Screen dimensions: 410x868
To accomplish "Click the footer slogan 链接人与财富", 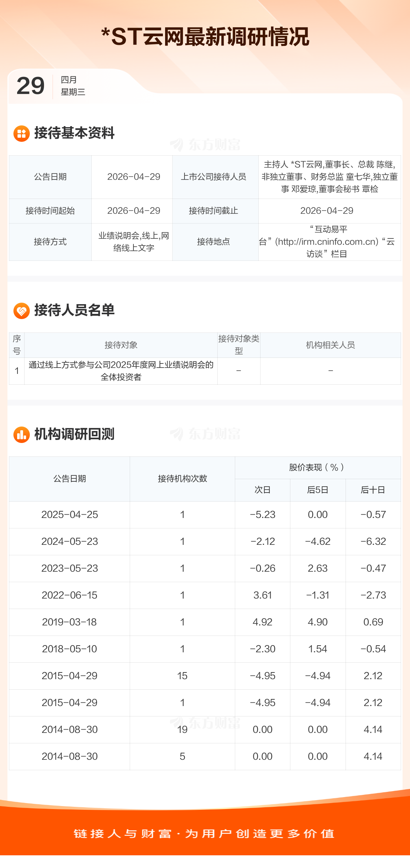I will pos(122,834).
